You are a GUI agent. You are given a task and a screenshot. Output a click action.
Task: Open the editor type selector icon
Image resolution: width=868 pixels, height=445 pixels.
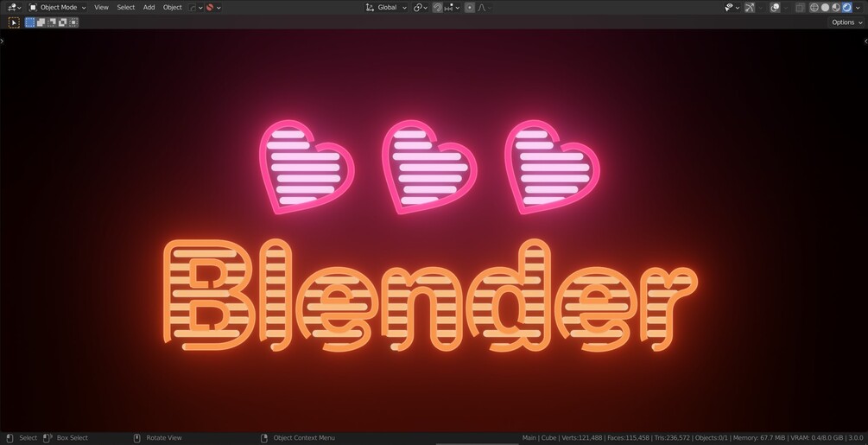[14, 7]
